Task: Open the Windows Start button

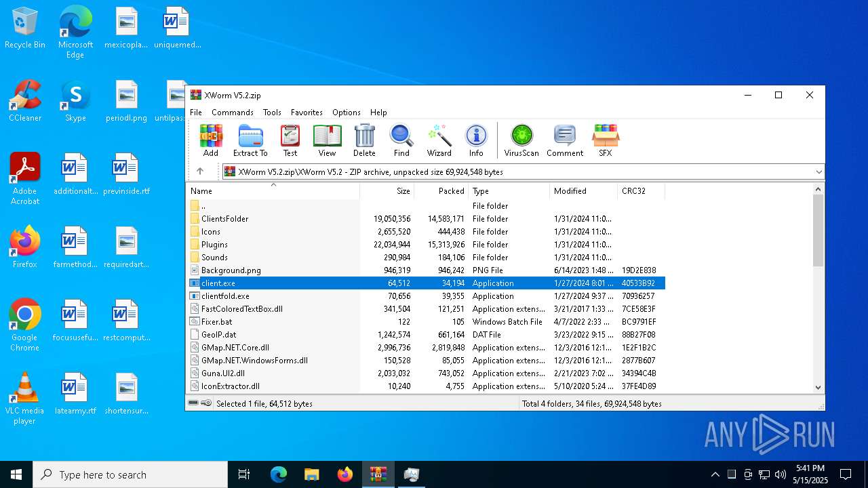Action: [x=16, y=474]
